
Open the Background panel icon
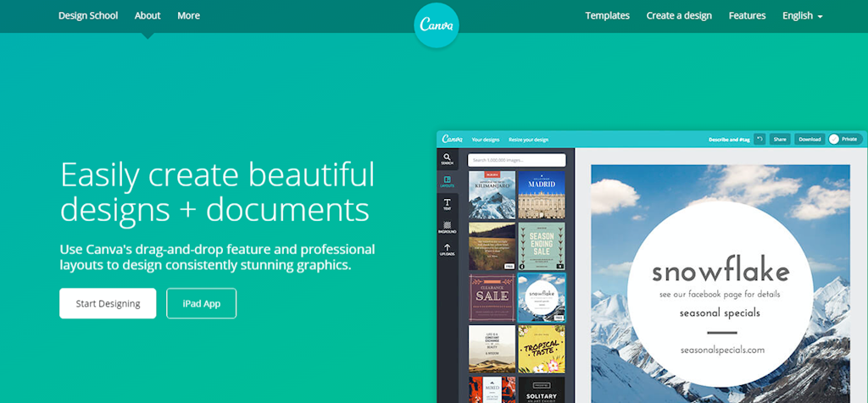pos(447,228)
